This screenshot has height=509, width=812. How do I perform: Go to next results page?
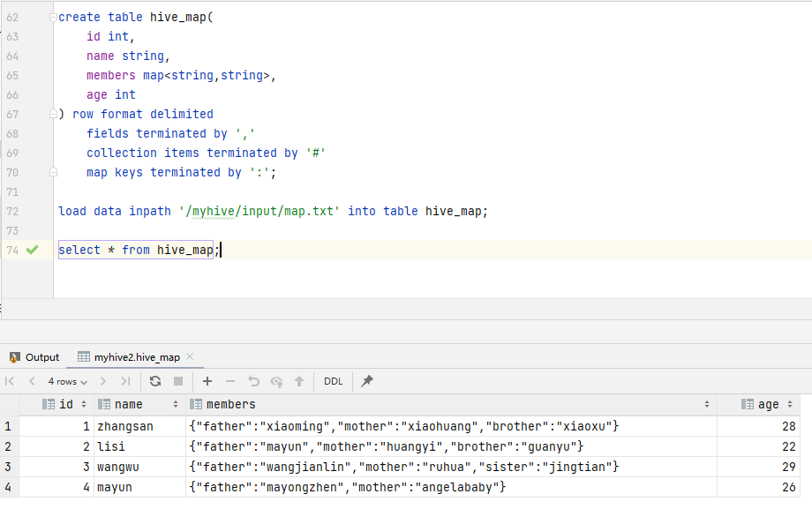[x=103, y=382]
